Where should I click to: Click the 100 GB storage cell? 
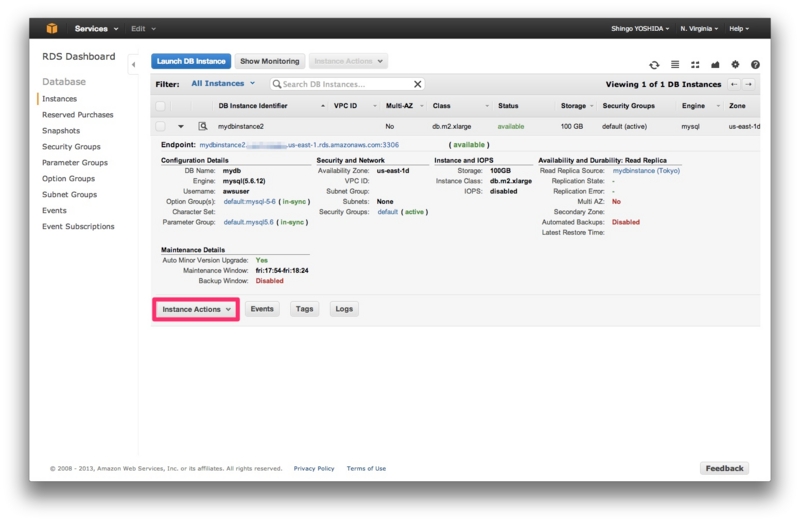pos(572,126)
